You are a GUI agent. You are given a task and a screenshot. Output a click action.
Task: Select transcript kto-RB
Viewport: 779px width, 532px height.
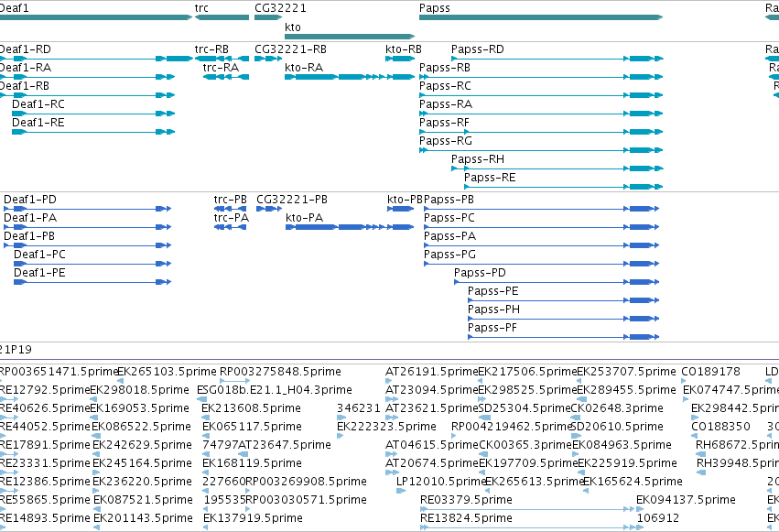click(400, 59)
